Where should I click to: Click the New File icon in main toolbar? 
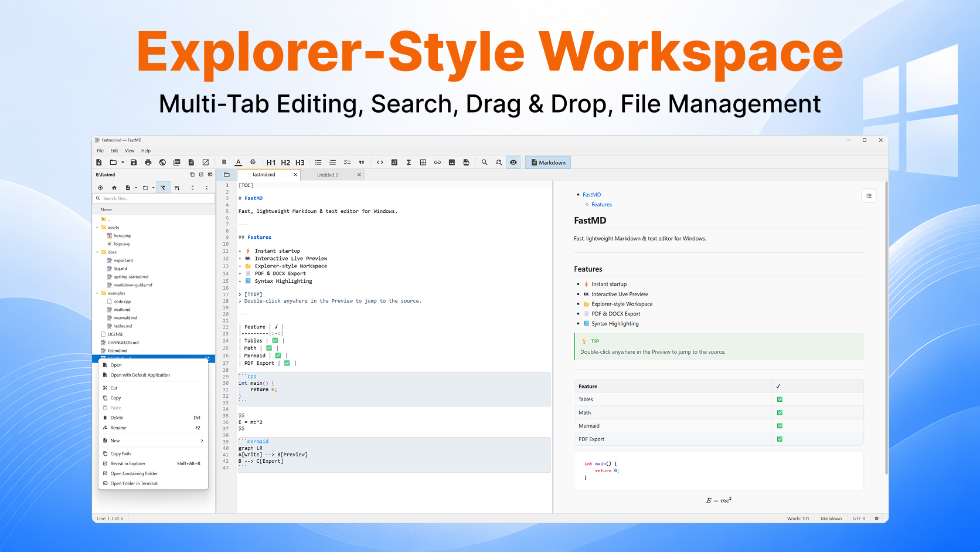tap(99, 162)
